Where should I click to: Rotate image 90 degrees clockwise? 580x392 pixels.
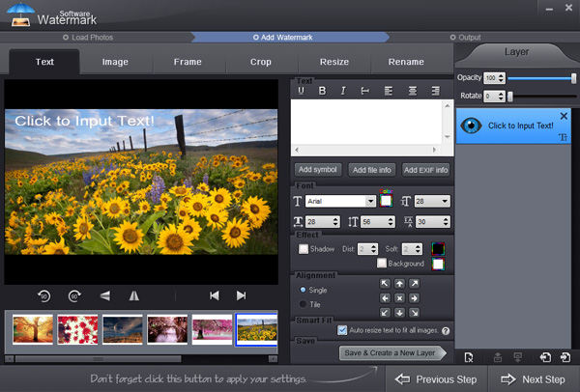click(74, 295)
